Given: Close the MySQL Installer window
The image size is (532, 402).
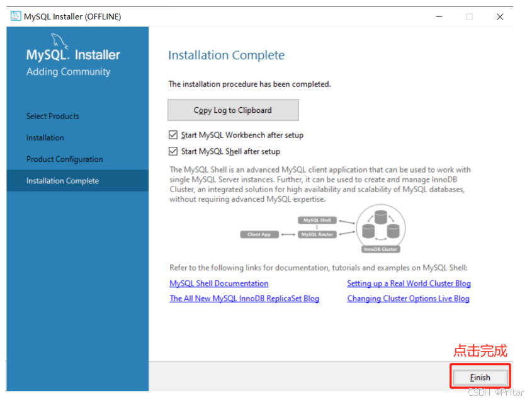Looking at the screenshot, I should [x=500, y=16].
